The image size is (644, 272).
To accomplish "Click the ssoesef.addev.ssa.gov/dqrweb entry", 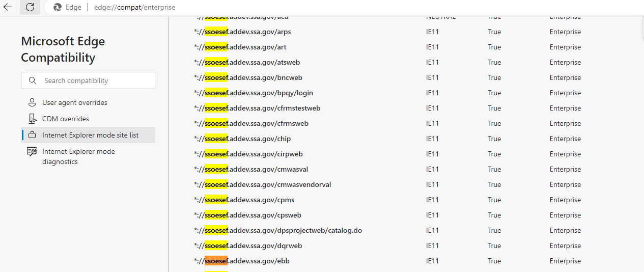I will (248, 246).
